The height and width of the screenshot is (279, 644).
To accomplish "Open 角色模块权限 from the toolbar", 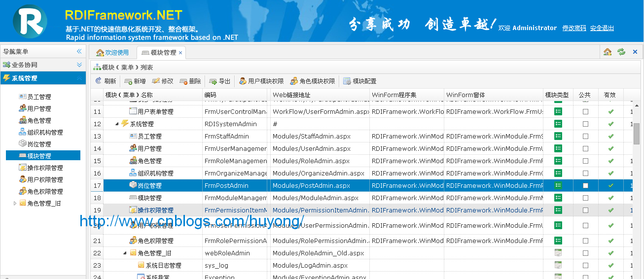I will [x=313, y=81].
